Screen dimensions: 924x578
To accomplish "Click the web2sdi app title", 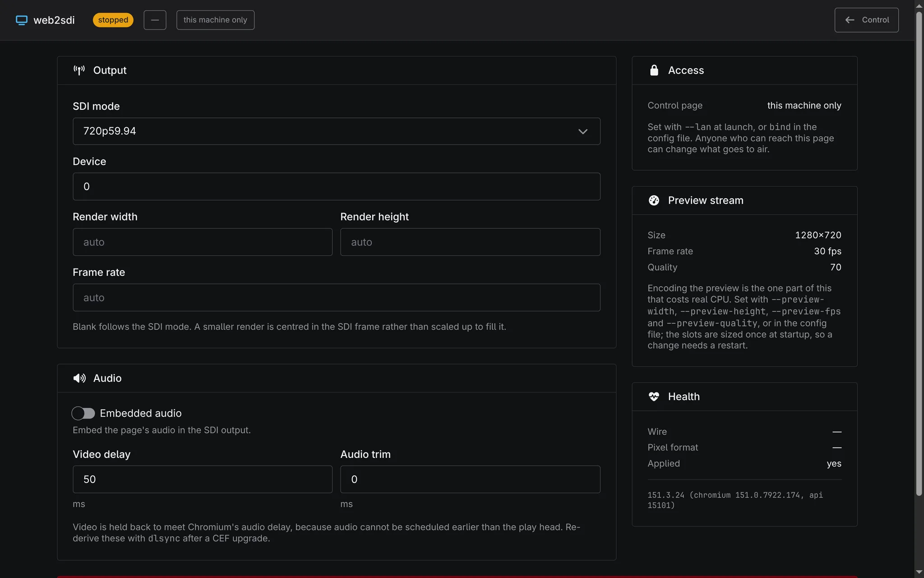I will [54, 20].
